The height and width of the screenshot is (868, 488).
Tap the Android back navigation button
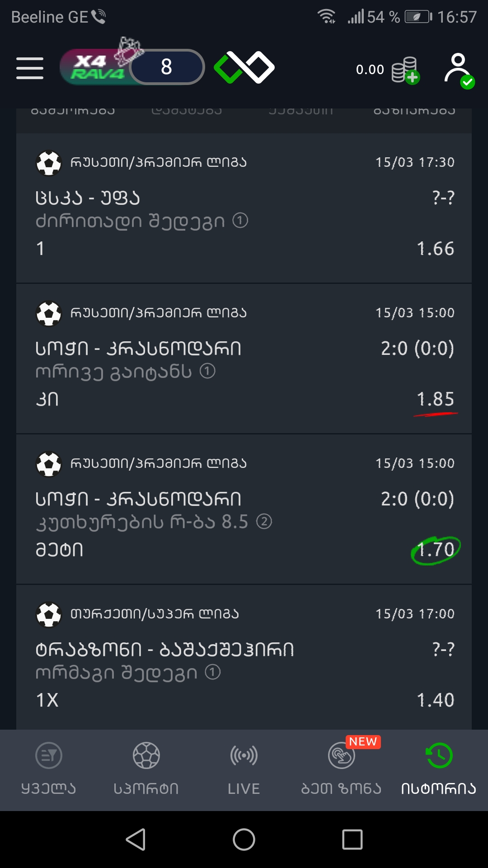136,840
